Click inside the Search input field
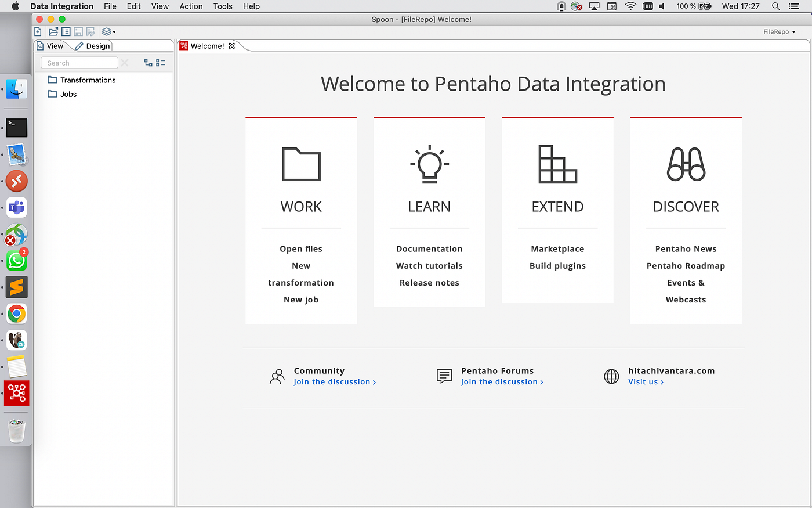This screenshot has width=812, height=508. [x=79, y=62]
